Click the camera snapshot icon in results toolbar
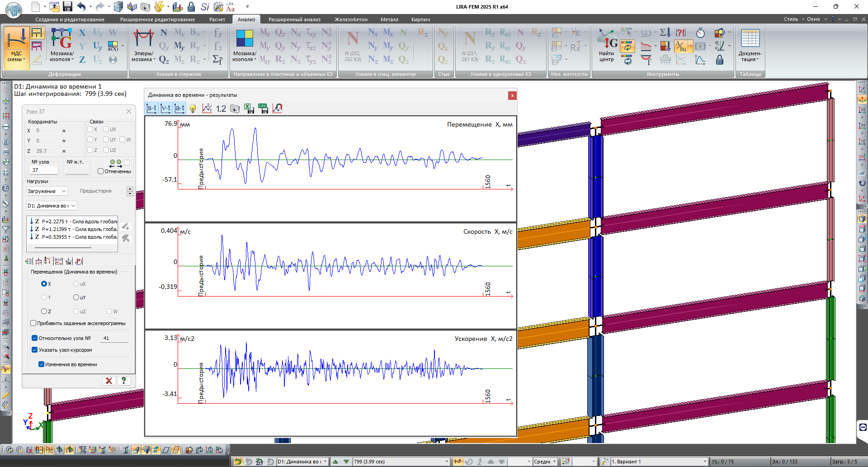Screen dimensions: 868x467 (235, 108)
